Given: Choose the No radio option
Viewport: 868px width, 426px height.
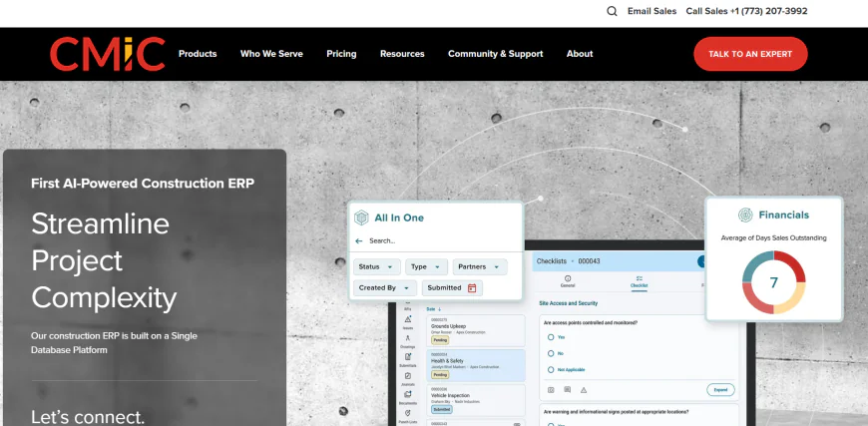Looking at the screenshot, I should (x=550, y=353).
